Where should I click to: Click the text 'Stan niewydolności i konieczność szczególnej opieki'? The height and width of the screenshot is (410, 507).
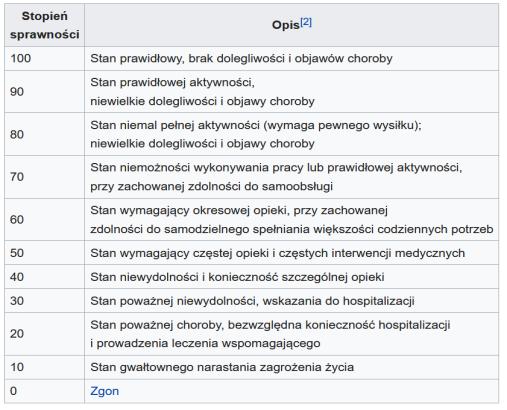tap(237, 277)
